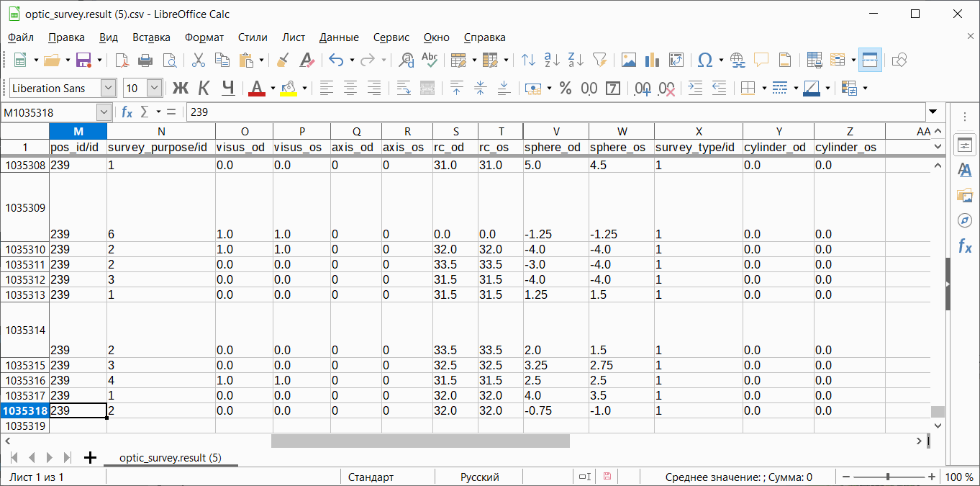Screen dimensions: 980x486
Task: Open the font size dropdown
Action: 155,88
